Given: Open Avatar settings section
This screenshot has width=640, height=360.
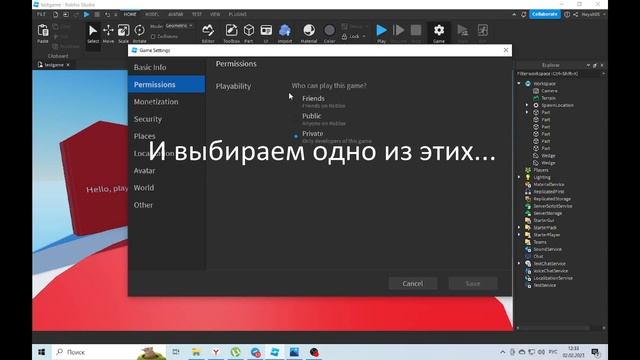Looking at the screenshot, I should click(x=167, y=171).
